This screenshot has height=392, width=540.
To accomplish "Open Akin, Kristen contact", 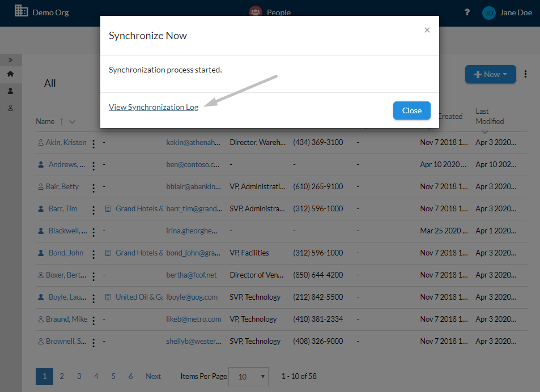I will [66, 142].
